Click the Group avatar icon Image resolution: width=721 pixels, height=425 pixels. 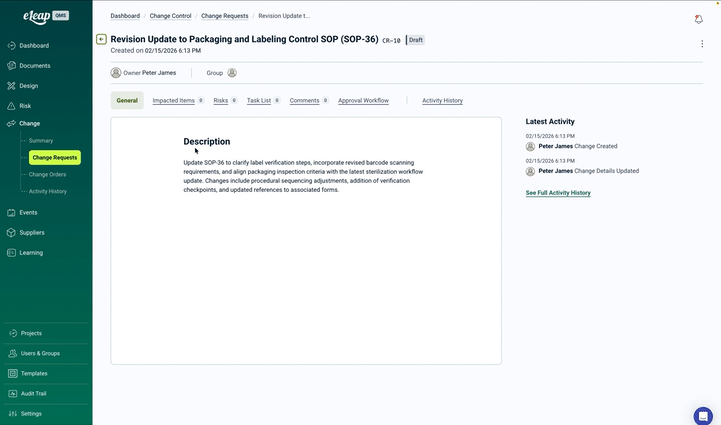[x=232, y=73]
